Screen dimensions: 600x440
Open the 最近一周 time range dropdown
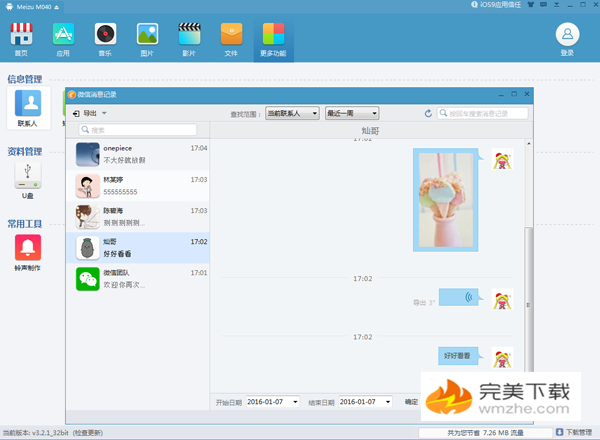[352, 113]
